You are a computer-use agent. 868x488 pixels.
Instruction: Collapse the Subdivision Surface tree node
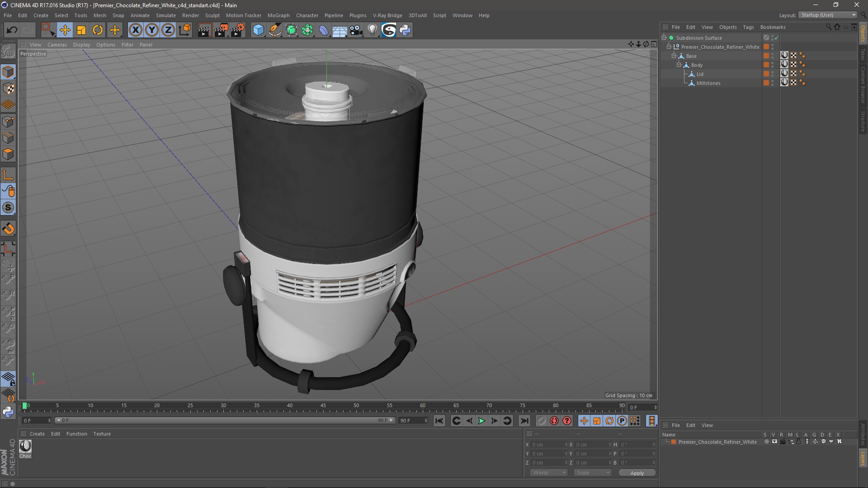click(x=664, y=38)
